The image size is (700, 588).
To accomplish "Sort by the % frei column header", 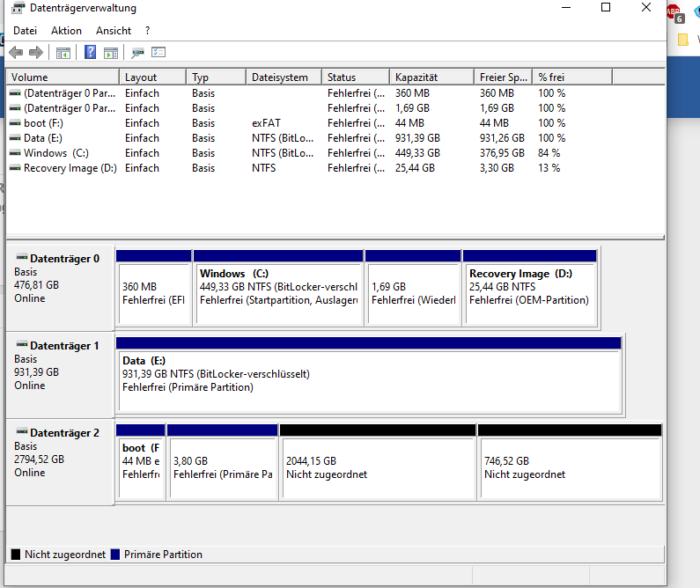I will click(x=572, y=77).
